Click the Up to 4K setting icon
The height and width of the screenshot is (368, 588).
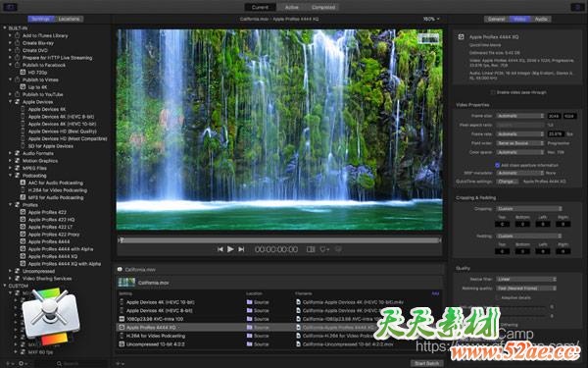(23, 86)
